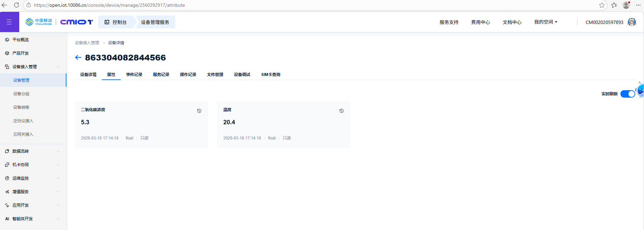The width and height of the screenshot is (644, 230).
Task: Click the 温度 value 20.4
Action: click(x=229, y=122)
